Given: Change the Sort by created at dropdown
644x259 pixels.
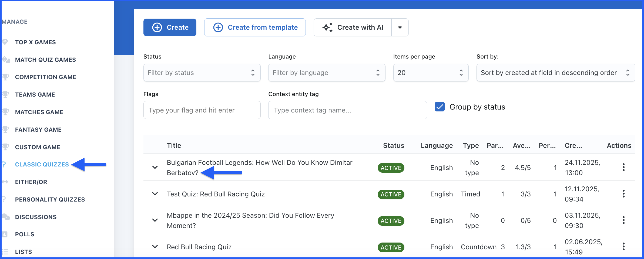Looking at the screenshot, I should click(x=555, y=73).
